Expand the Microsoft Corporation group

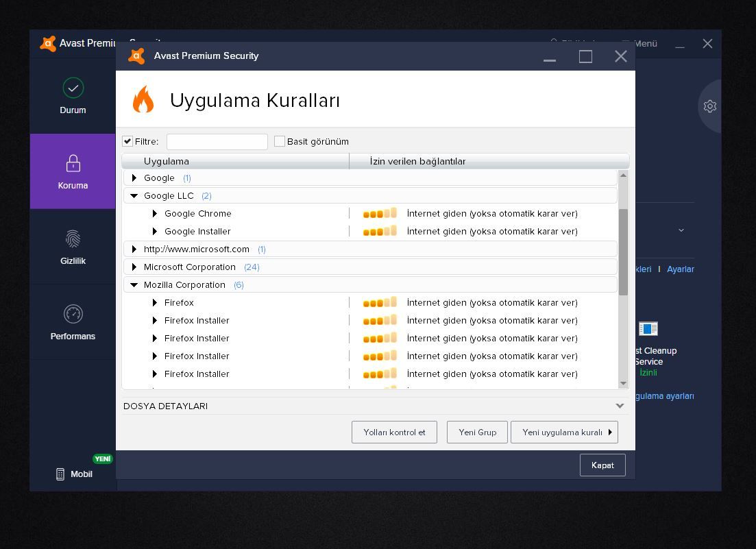[134, 267]
